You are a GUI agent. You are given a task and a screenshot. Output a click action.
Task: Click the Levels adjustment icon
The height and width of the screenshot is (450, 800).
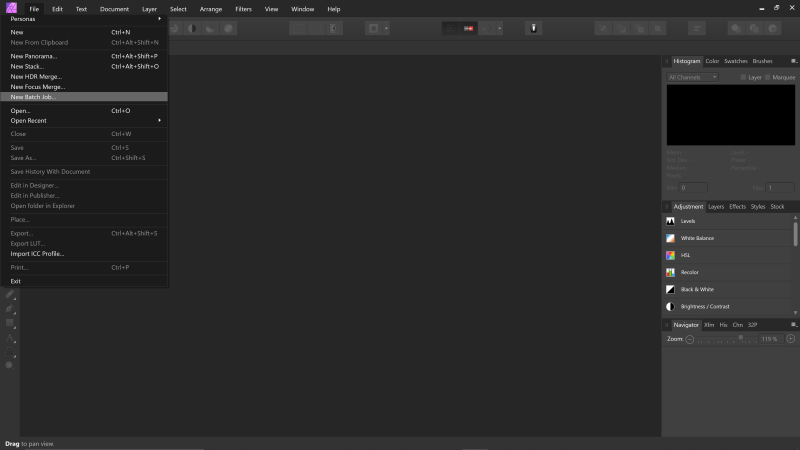tap(670, 221)
